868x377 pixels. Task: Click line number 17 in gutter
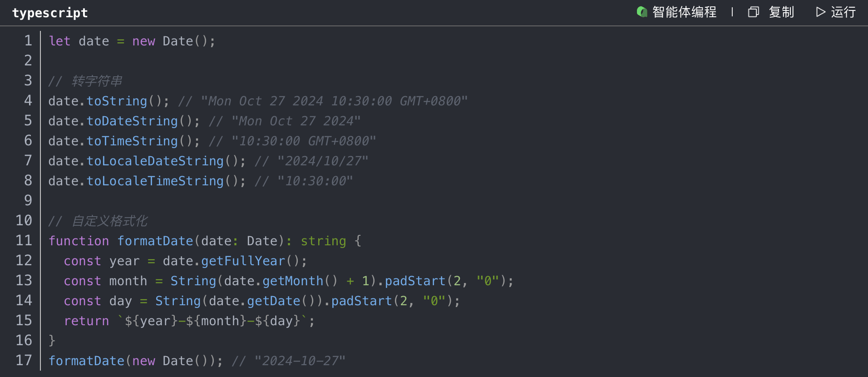tap(24, 361)
